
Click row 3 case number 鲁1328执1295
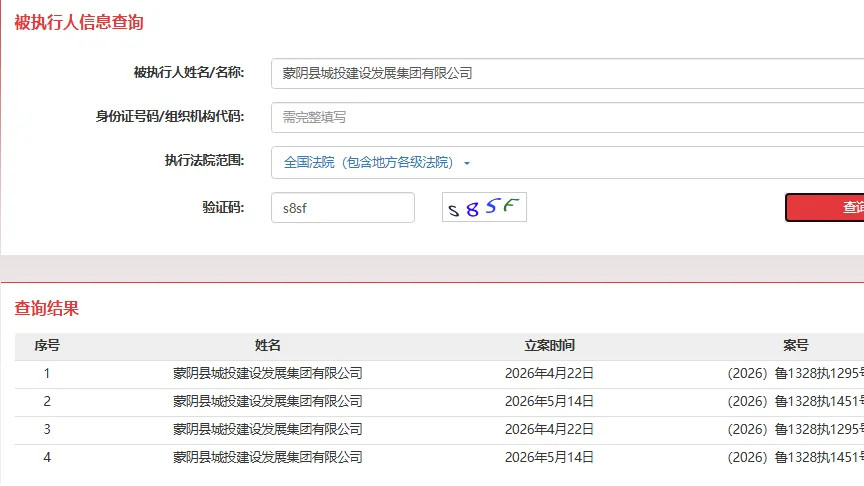796,429
